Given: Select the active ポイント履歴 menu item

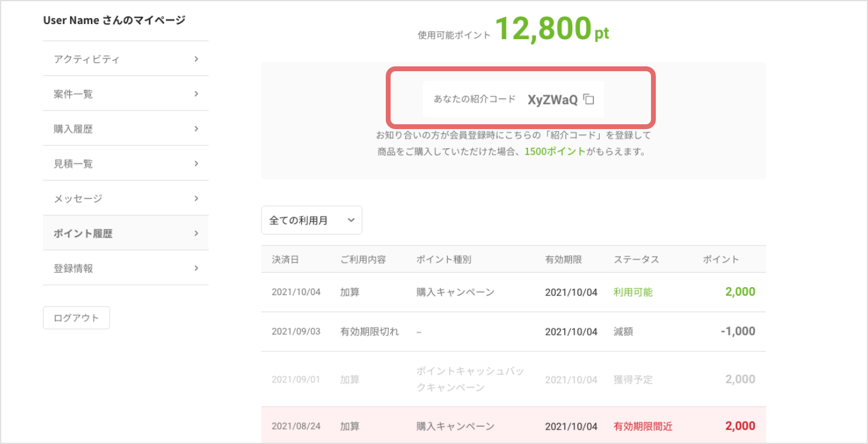Looking at the screenshot, I should [81, 232].
